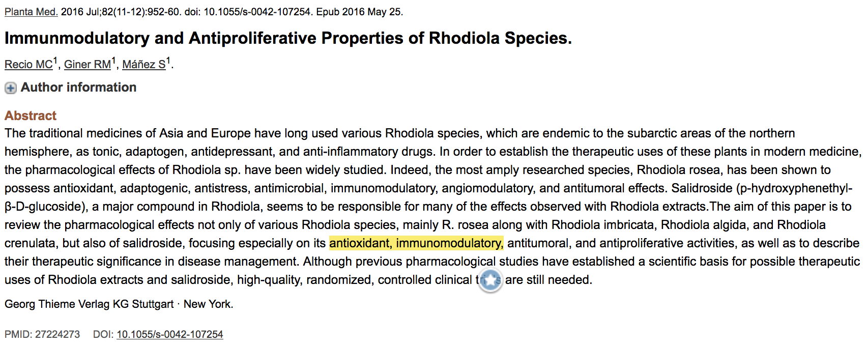Open author link Recio MC
Image resolution: width=868 pixels, height=345 pixels.
28,65
